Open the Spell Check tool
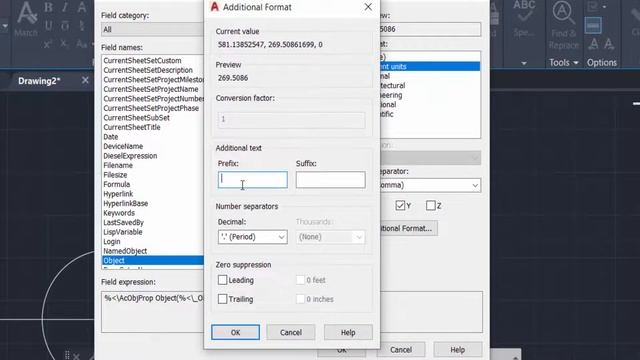640x360 pixels. pos(524,18)
